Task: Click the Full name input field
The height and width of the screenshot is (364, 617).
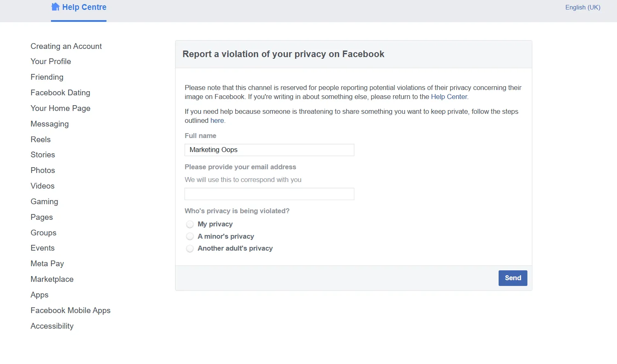Action: [269, 150]
